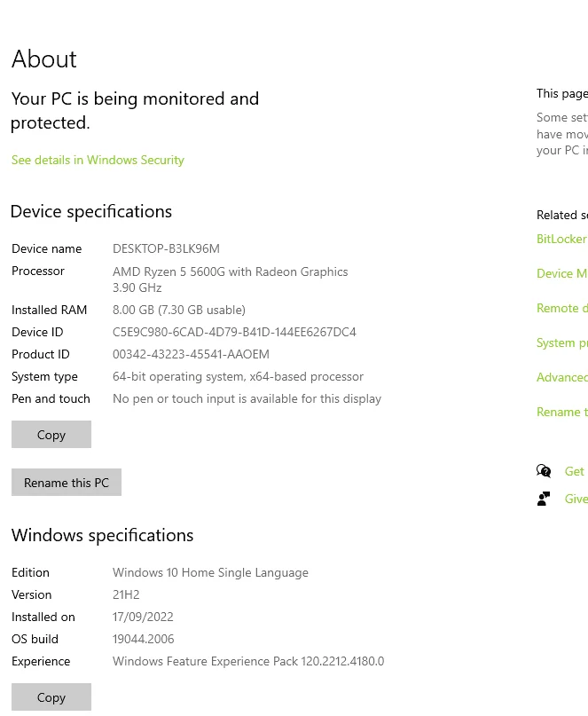Open the Device Manager link
Image resolution: width=588 pixels, height=716 pixels.
pyautogui.click(x=562, y=273)
